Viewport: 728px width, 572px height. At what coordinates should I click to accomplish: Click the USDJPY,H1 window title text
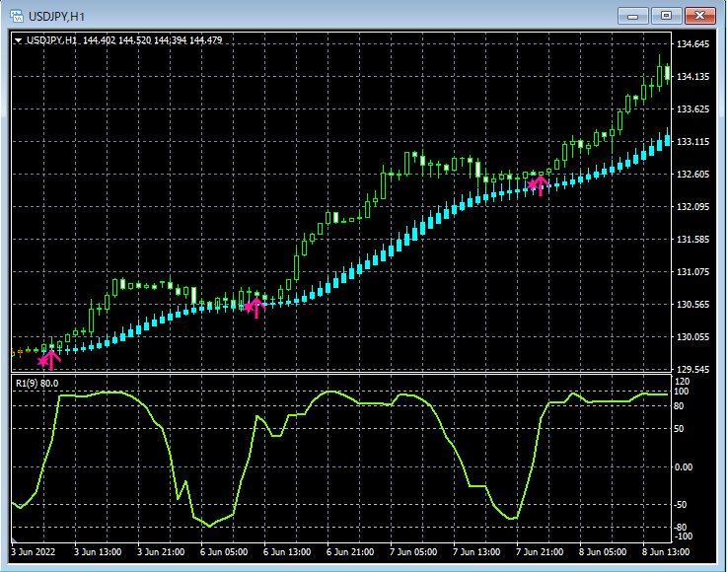56,17
